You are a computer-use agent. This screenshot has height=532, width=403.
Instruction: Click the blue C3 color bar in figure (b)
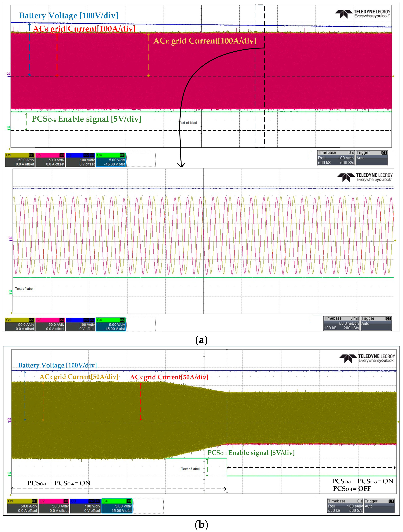[85, 501]
